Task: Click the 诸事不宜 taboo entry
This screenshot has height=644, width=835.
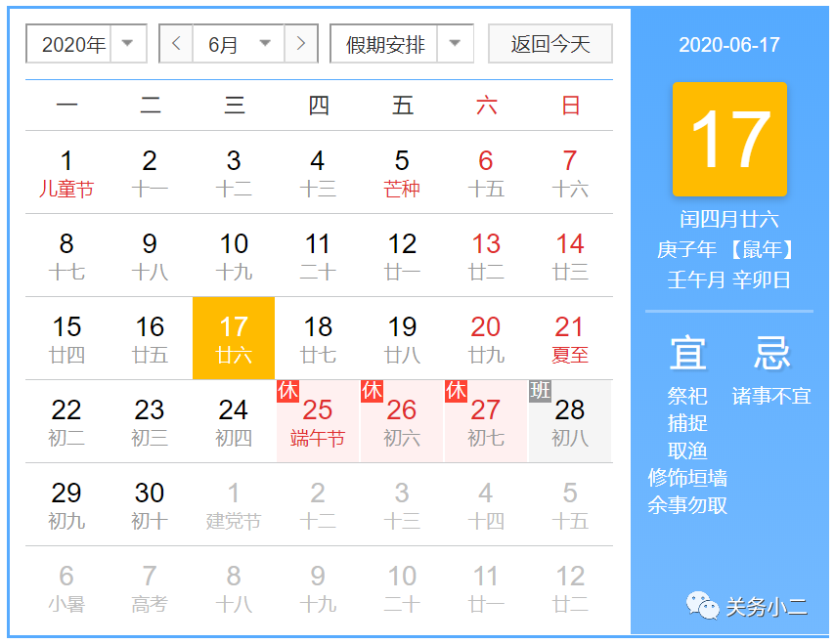Action: pos(771,396)
